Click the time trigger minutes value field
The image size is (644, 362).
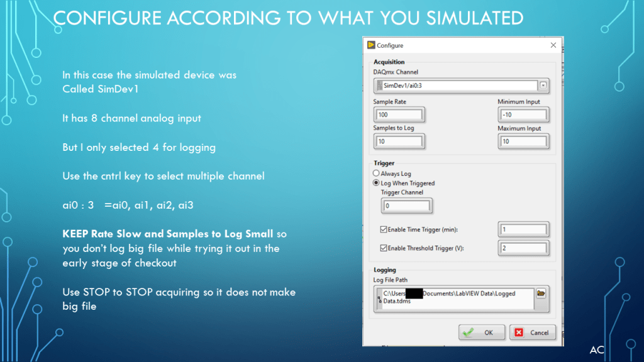click(x=523, y=230)
